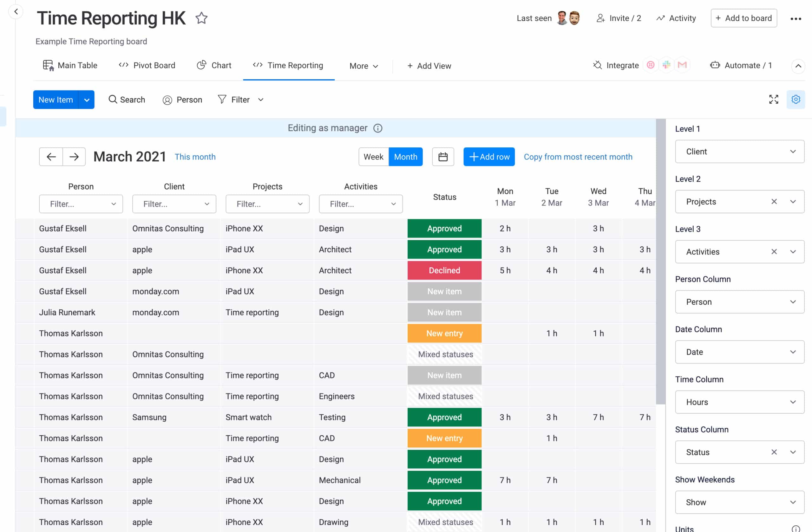Open Integrate options
The width and height of the screenshot is (812, 532).
click(616, 65)
